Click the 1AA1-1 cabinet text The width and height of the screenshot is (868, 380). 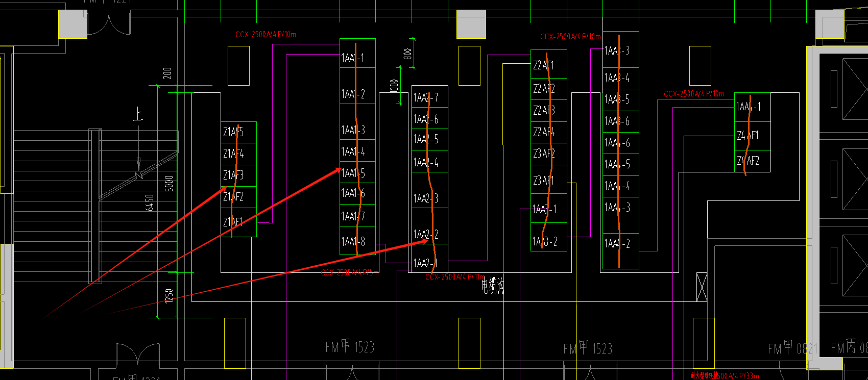[x=353, y=58]
